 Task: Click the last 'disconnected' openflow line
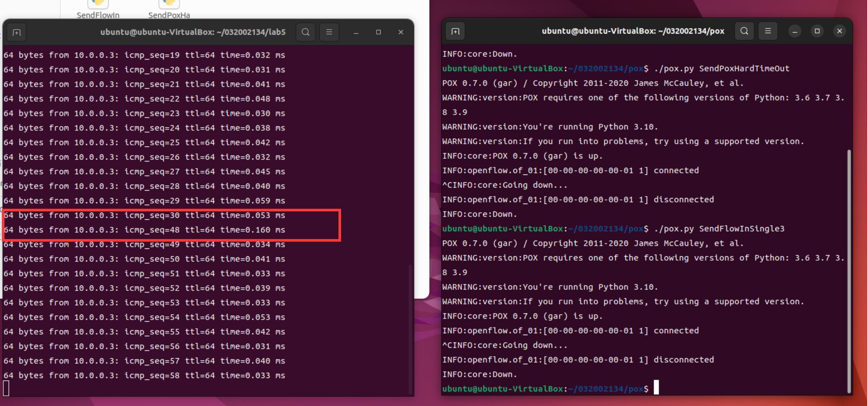click(x=578, y=360)
